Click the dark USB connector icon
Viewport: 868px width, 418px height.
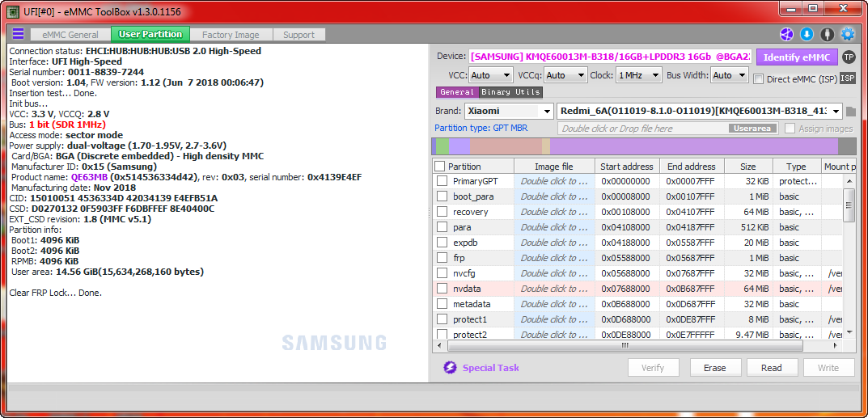[827, 34]
